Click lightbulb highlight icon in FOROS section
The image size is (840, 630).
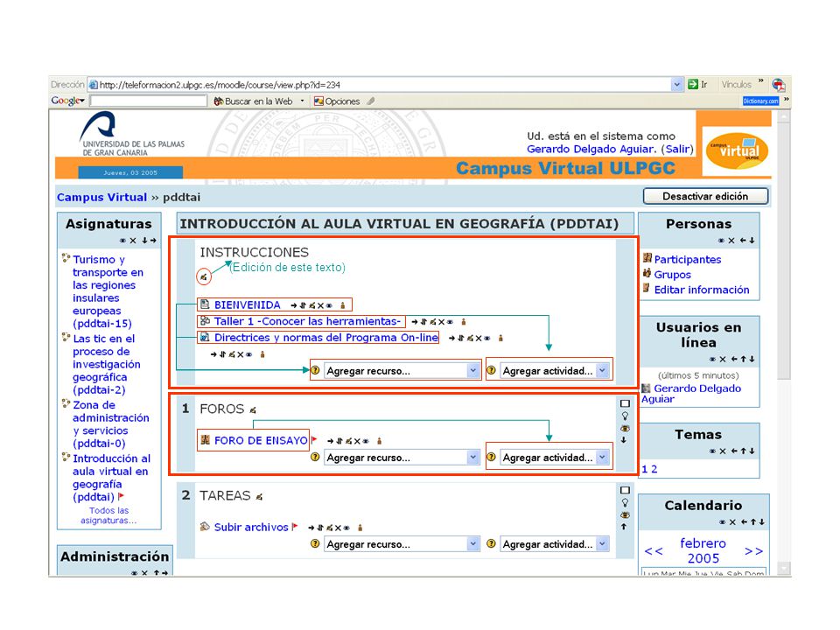click(x=625, y=416)
